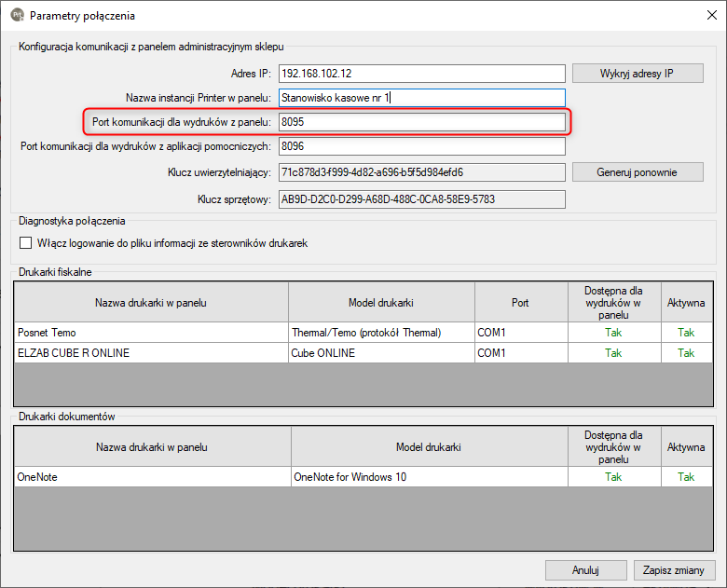This screenshot has width=727, height=588.
Task: Click the Klucz sprzętowy field
Action: pos(421,198)
